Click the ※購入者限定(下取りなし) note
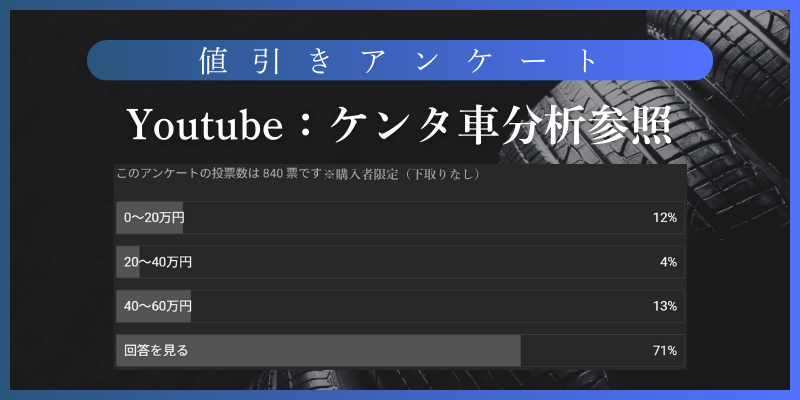Viewport: 800px width, 400px height. point(403,174)
